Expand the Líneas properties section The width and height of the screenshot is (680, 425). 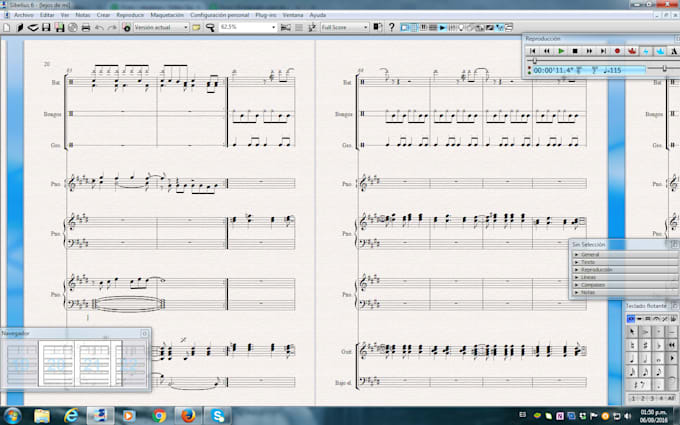pos(624,277)
